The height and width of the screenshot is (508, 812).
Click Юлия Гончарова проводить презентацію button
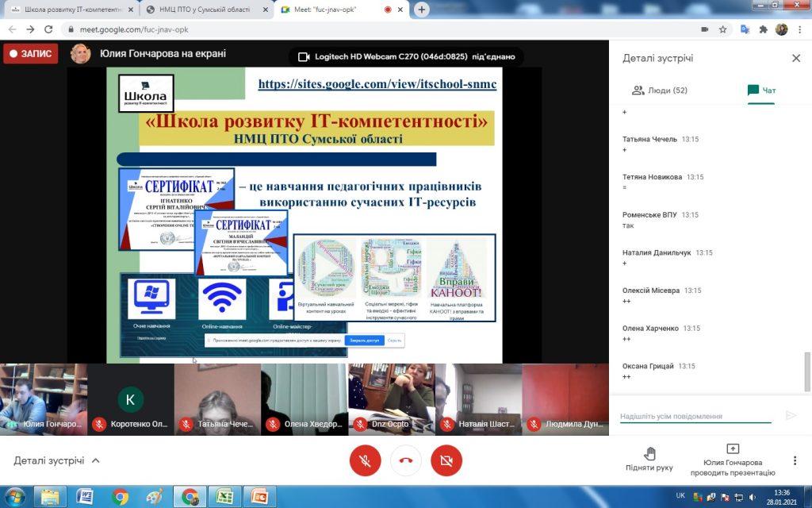[732, 460]
